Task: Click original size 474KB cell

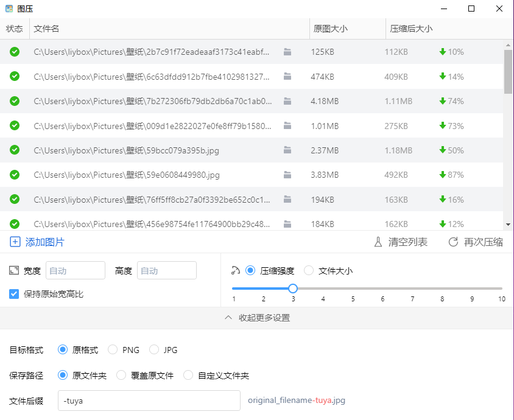Action: click(x=322, y=77)
